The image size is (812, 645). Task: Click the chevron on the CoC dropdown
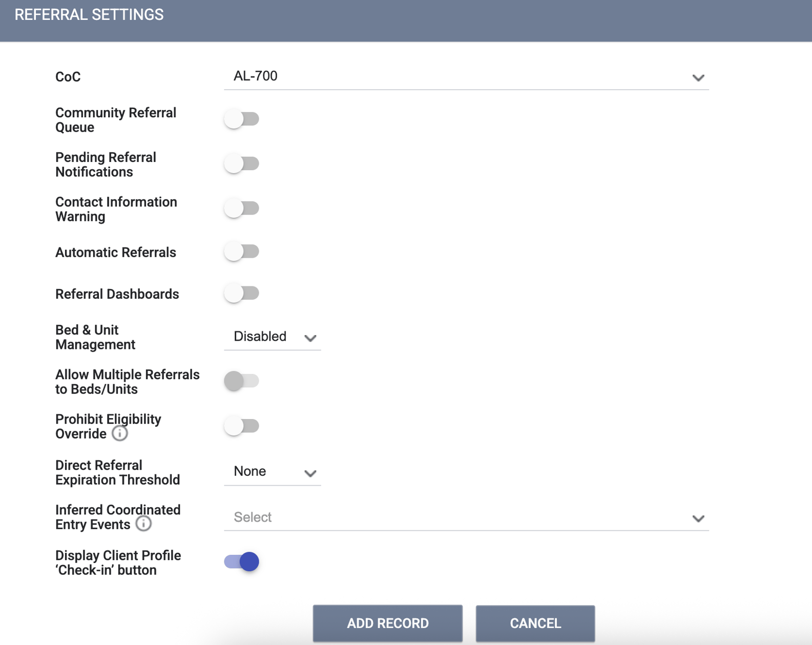(698, 78)
